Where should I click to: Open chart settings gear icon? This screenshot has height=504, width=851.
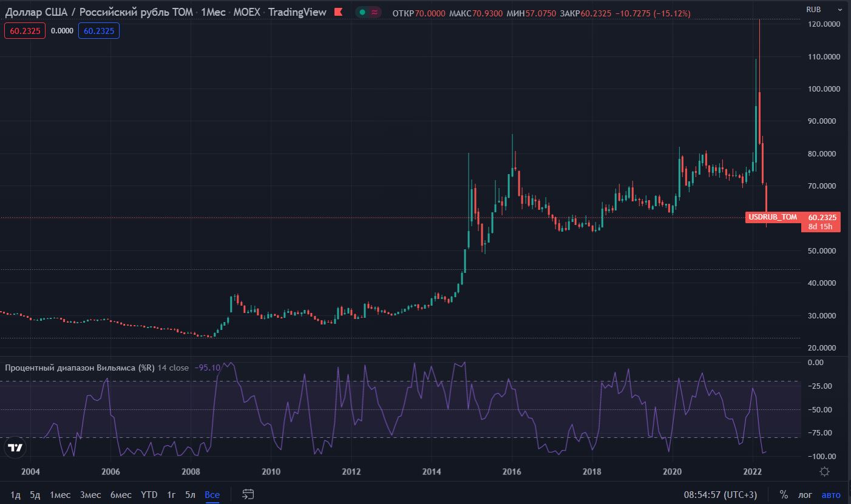pos(825,472)
